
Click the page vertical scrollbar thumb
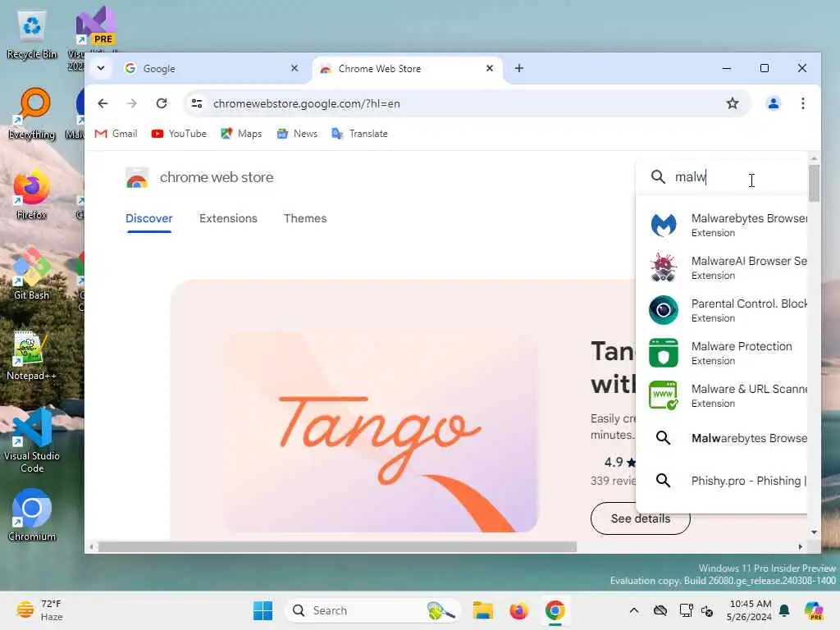click(814, 183)
